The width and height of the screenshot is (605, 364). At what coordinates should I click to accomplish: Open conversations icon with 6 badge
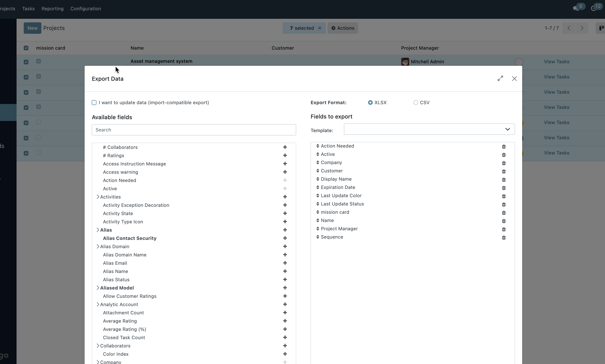click(x=575, y=8)
